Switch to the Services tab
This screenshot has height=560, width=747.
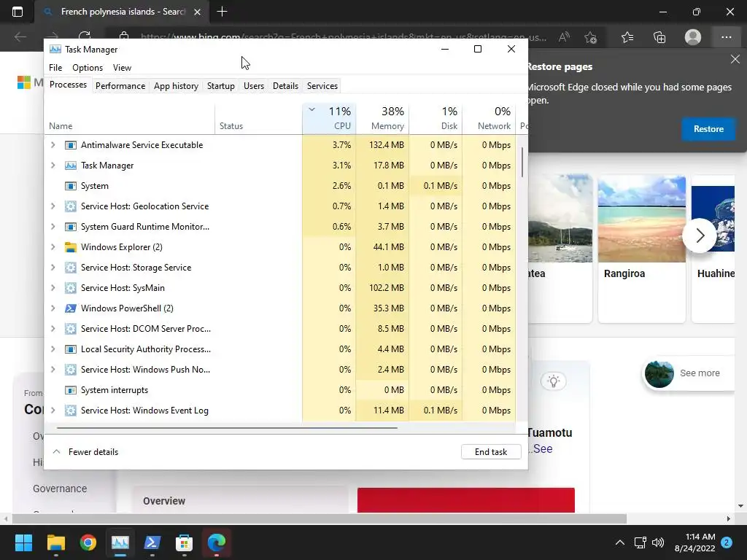tap(322, 86)
